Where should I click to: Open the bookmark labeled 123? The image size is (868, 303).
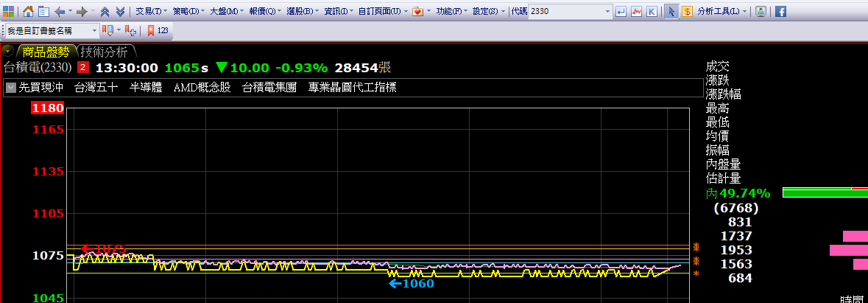point(158,30)
